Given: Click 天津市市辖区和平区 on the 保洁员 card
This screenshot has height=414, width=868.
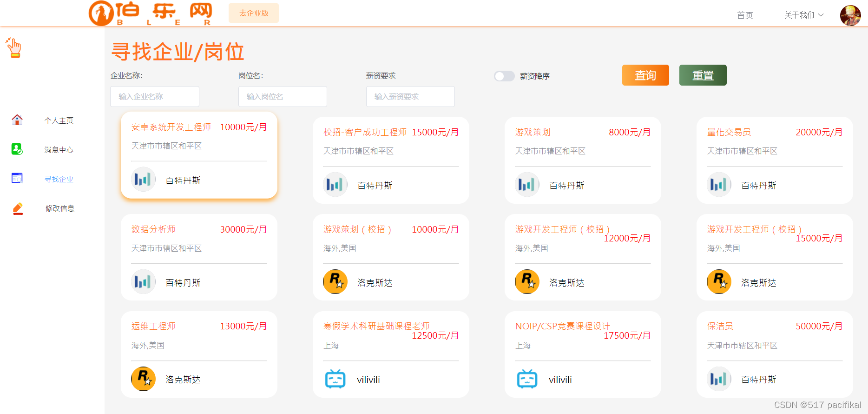Looking at the screenshot, I should tap(742, 346).
